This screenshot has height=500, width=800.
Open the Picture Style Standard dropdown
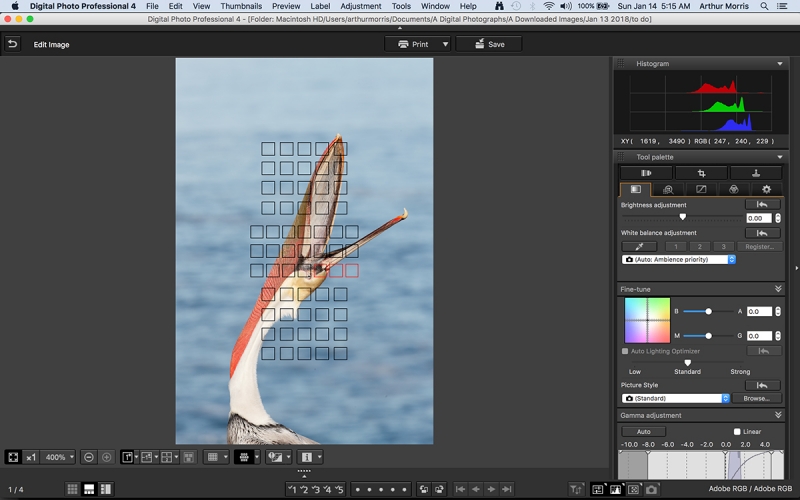pos(676,398)
